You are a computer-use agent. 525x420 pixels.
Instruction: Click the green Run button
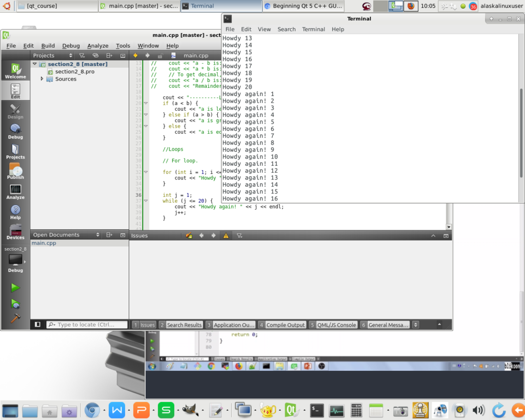15,288
